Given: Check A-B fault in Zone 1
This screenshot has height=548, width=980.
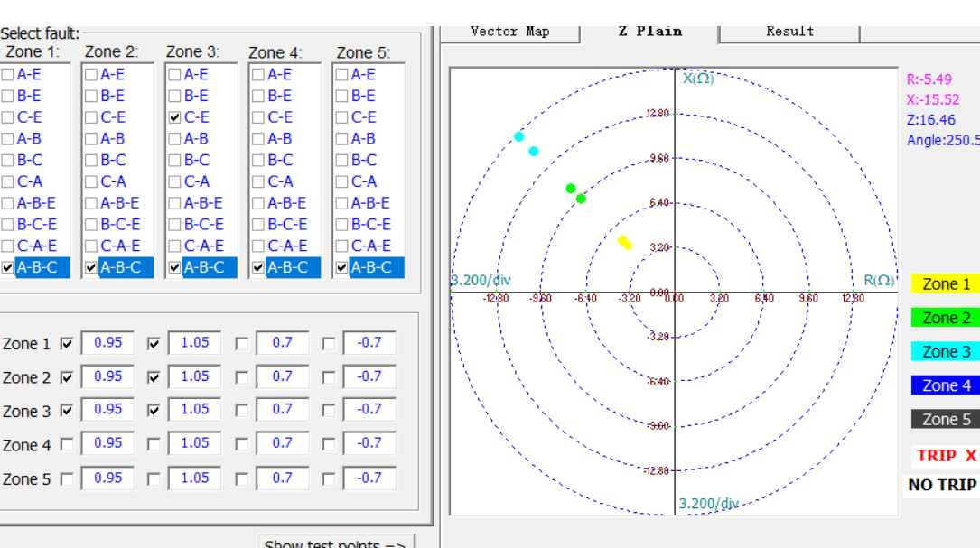Looking at the screenshot, I should (x=7, y=139).
